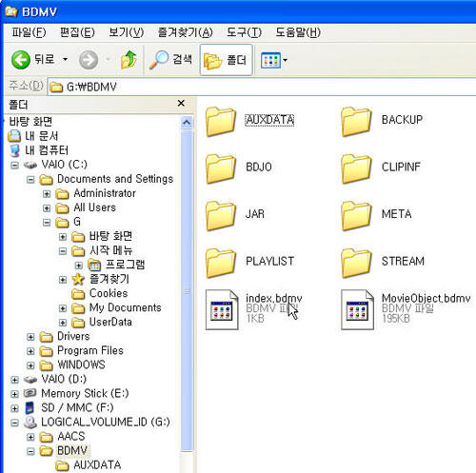Select the STREAM folder icon
The width and height of the screenshot is (476, 473).
(x=356, y=263)
